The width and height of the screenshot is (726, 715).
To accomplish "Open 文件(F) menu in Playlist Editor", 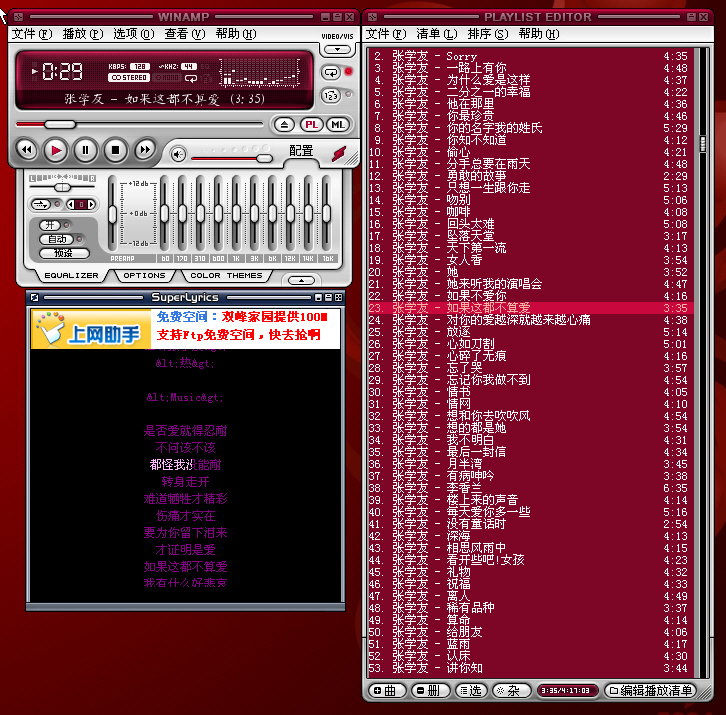I will click(386, 34).
